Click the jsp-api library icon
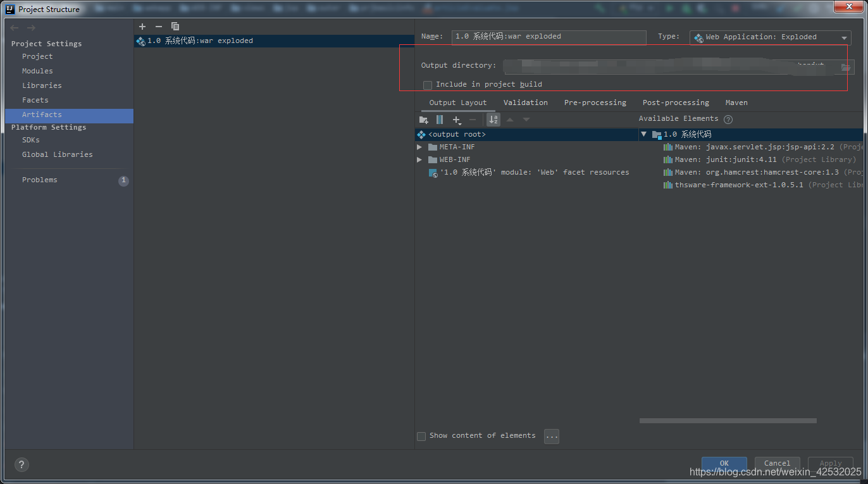868x484 pixels. (667, 147)
